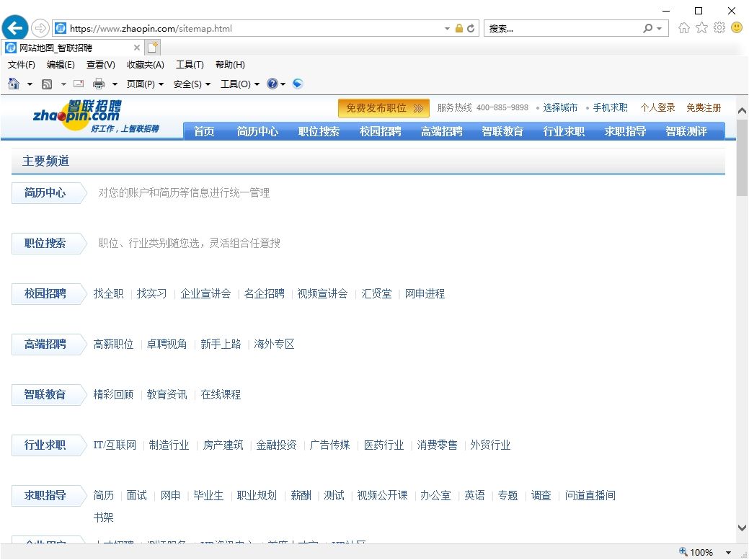Open Favorites via the star icon
749x560 pixels.
point(700,27)
